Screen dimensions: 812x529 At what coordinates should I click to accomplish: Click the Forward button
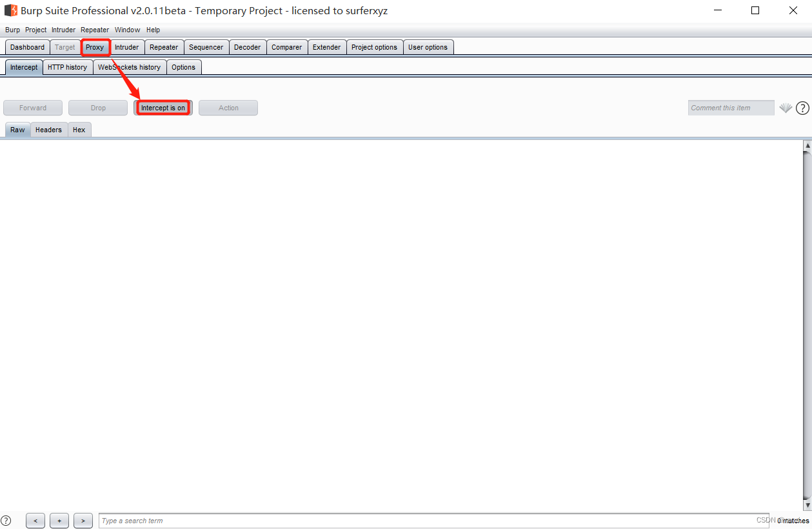(x=33, y=108)
